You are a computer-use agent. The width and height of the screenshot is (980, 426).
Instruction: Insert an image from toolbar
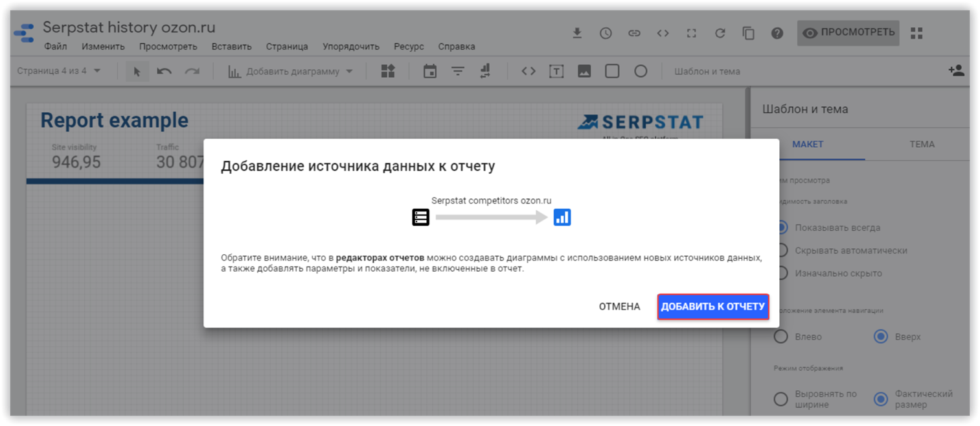point(584,71)
